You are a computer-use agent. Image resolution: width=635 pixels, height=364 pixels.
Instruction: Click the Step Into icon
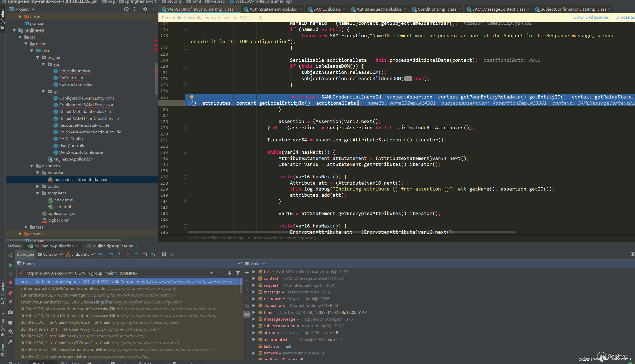point(119,254)
